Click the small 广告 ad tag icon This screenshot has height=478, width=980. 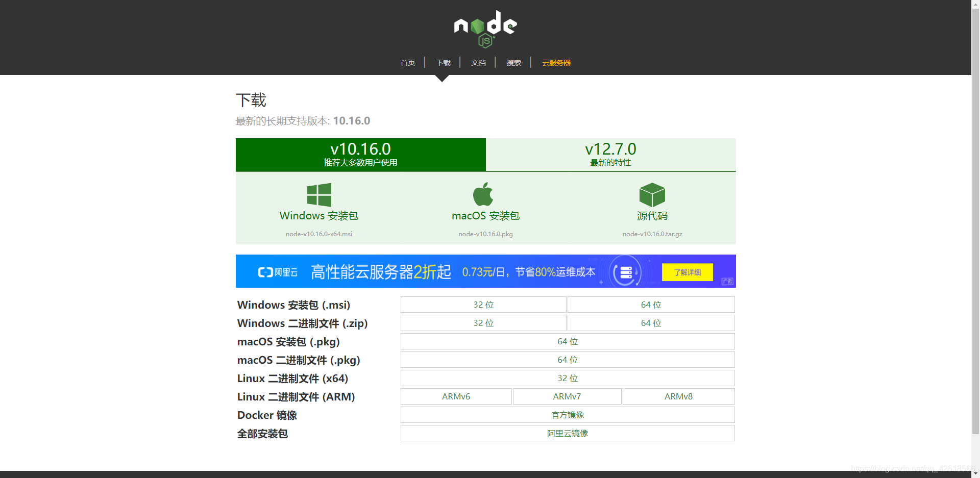[727, 282]
